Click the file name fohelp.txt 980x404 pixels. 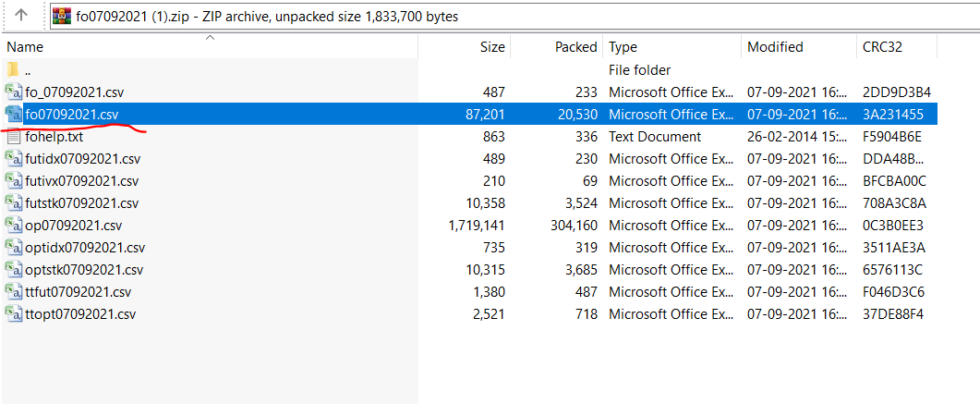54,136
